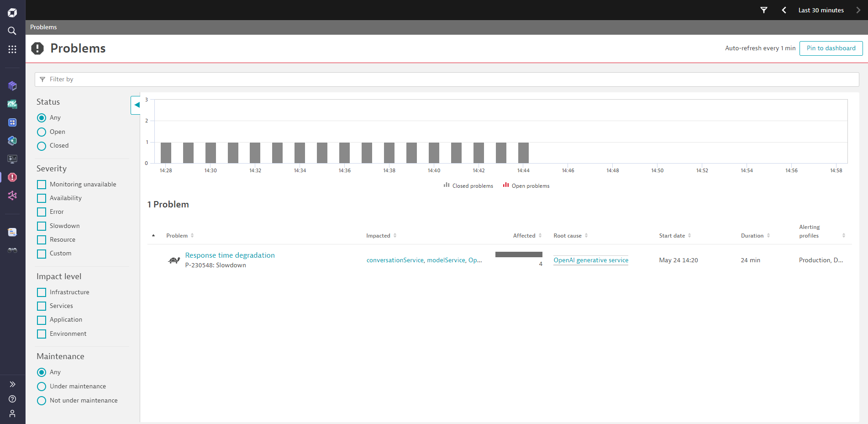Select Under maintenance radio option

tap(42, 386)
